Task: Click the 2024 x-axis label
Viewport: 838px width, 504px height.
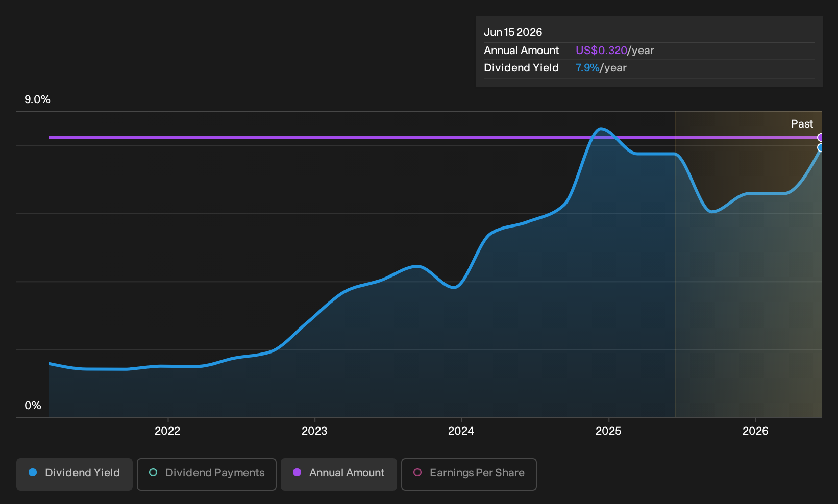Action: [x=461, y=431]
